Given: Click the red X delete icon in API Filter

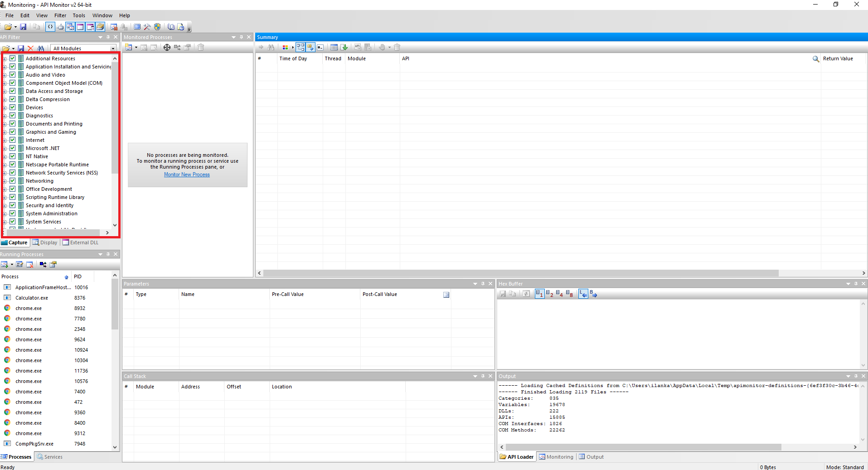Looking at the screenshot, I should 30,48.
